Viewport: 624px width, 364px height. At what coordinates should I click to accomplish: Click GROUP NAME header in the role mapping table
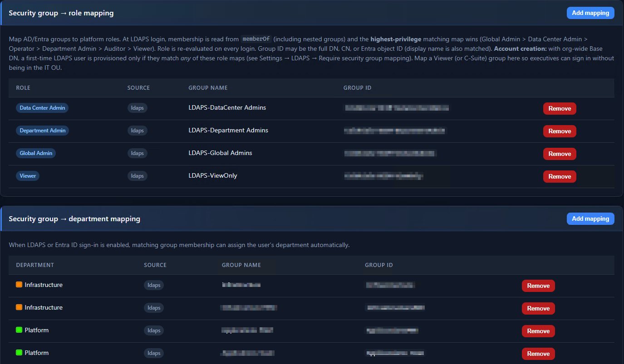pyautogui.click(x=208, y=88)
